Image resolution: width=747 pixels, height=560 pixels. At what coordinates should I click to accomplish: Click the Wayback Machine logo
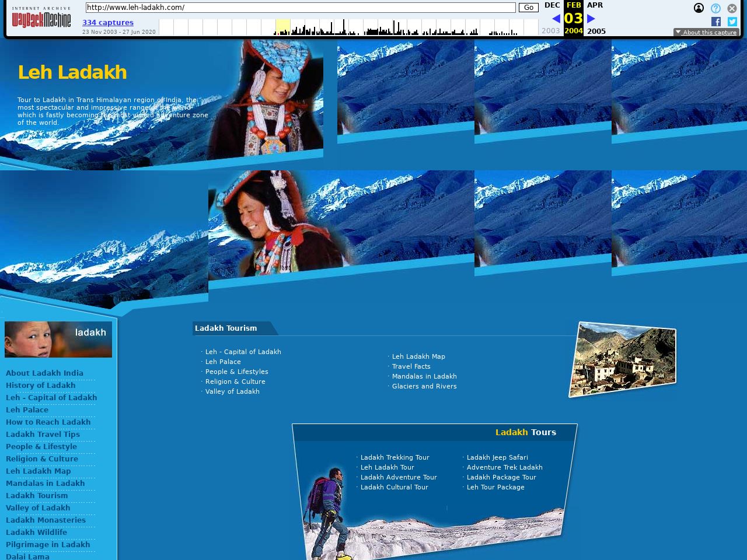coord(41,18)
